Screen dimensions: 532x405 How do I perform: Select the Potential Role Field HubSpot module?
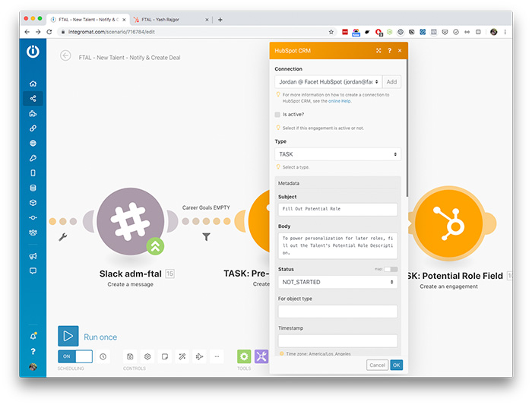(449, 223)
